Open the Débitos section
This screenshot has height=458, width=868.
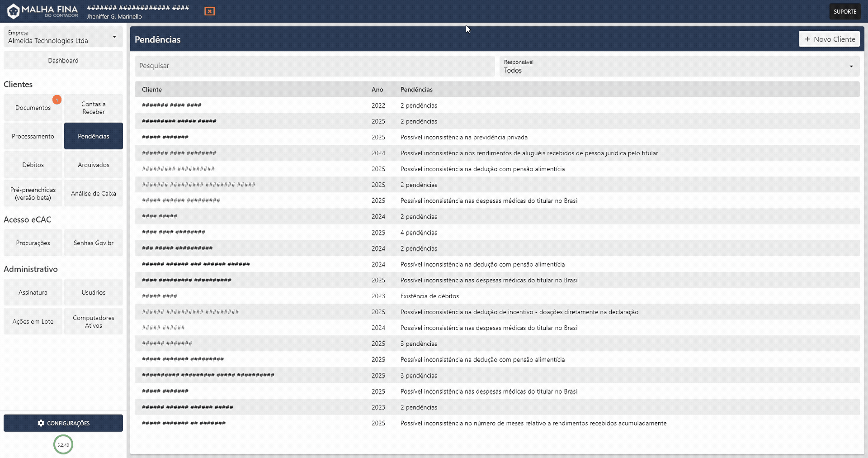(32, 164)
